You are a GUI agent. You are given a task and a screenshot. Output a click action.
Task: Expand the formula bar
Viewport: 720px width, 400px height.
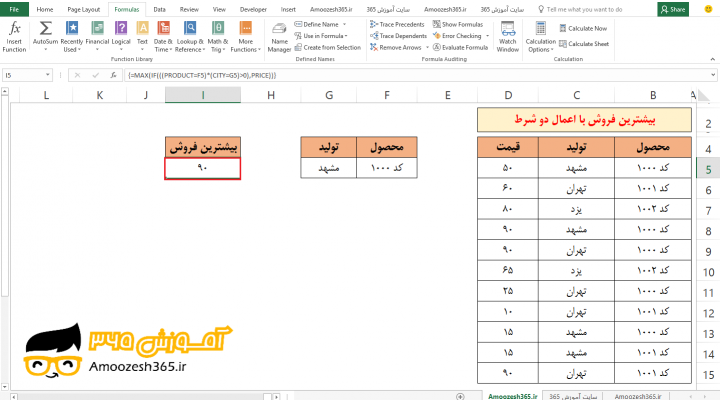(713, 75)
